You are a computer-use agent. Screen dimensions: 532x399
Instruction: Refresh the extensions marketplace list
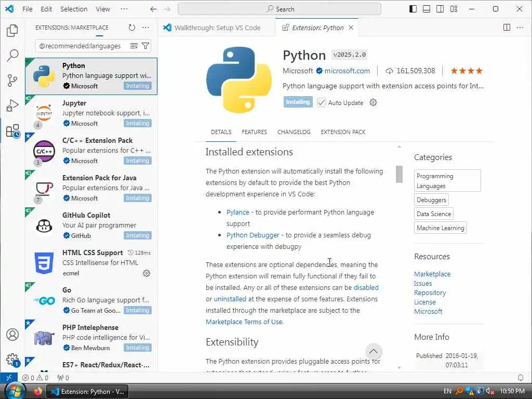[x=132, y=28]
